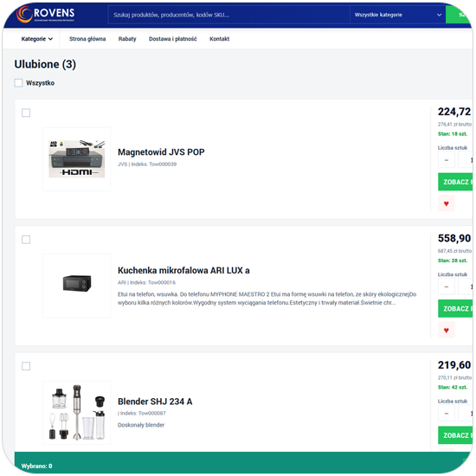Check the Magnetowid JVS POP checkbox

[x=26, y=113]
